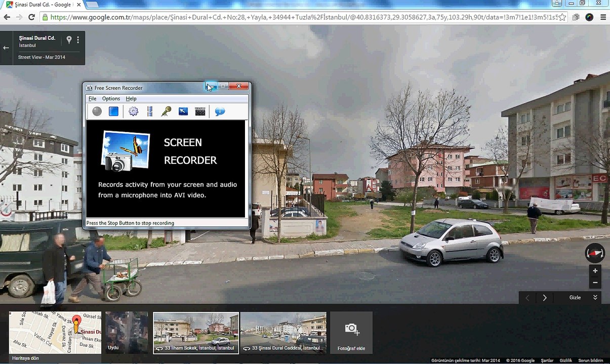Go back using the Street View back arrow
Image resolution: width=610 pixels, height=364 pixels.
(6, 48)
